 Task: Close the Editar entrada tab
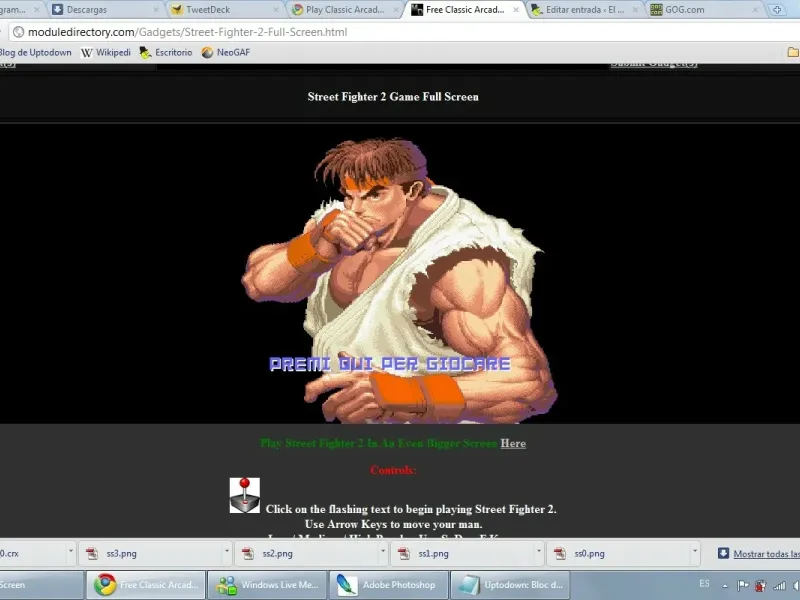[636, 10]
